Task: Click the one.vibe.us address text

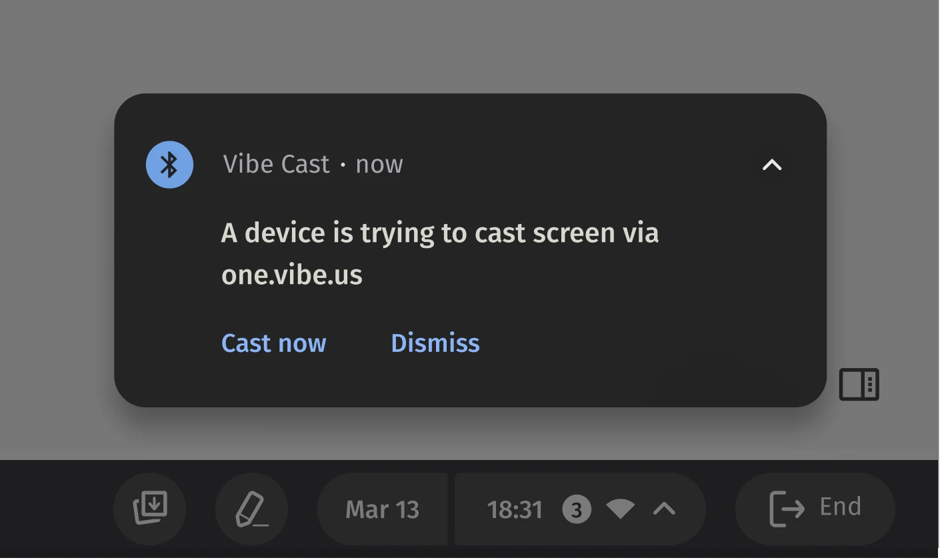Action: (291, 275)
